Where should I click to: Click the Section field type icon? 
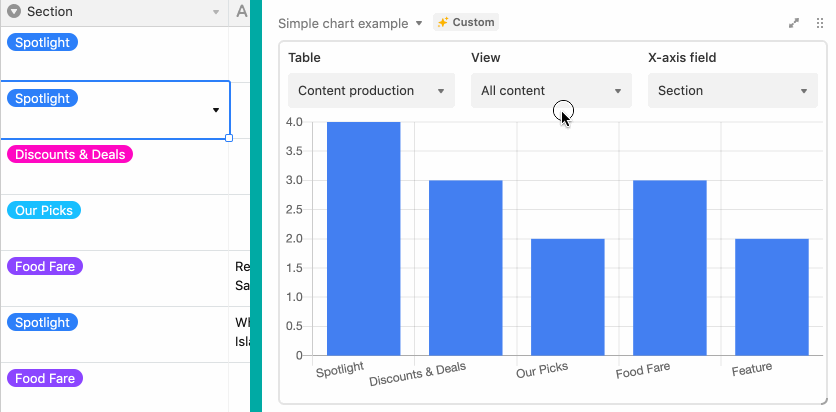click(x=14, y=11)
